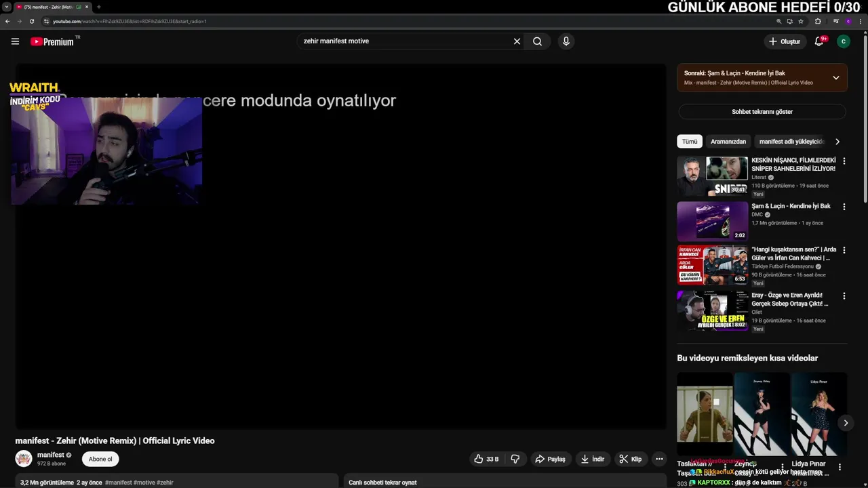Select the Aramanızdan filter chip
868x488 pixels.
728,142
